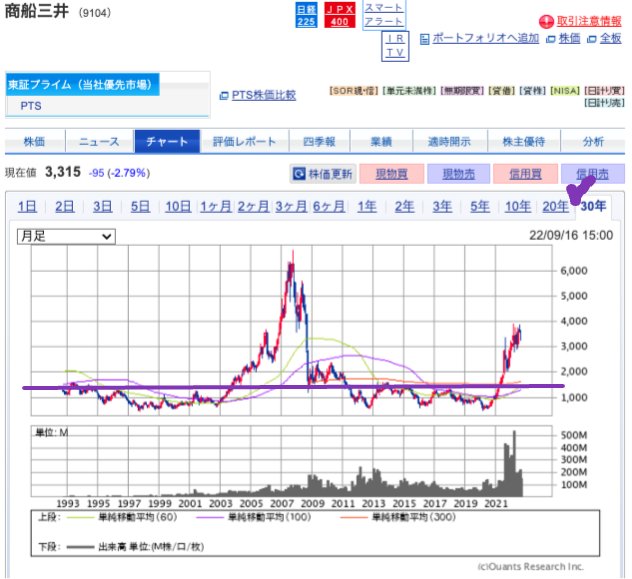This screenshot has height=579, width=632.
Task: Click the 信用売 button
Action: pos(592,174)
